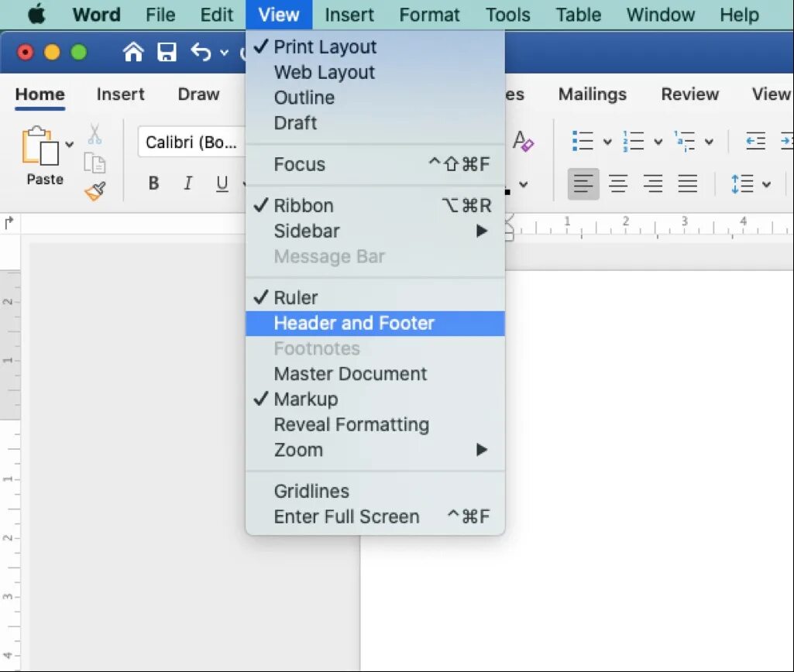Viewport: 794px width, 672px height.
Task: Select Outline view
Action: coord(375,97)
